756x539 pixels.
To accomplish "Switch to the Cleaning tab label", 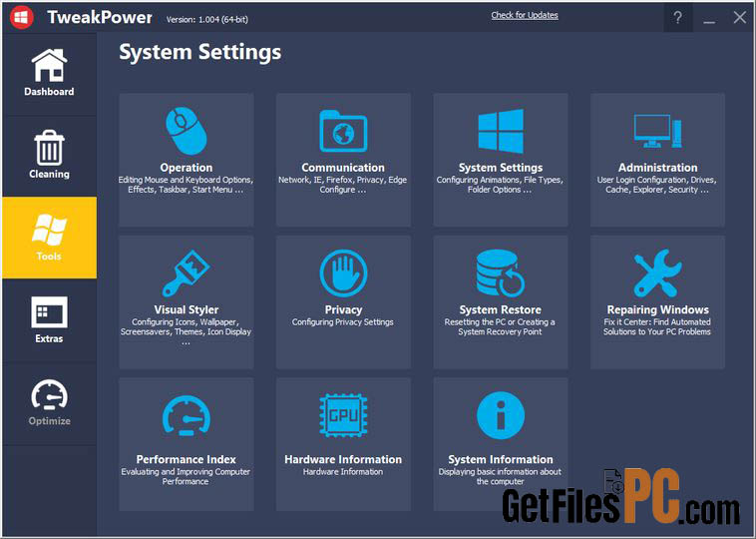I will [x=49, y=175].
